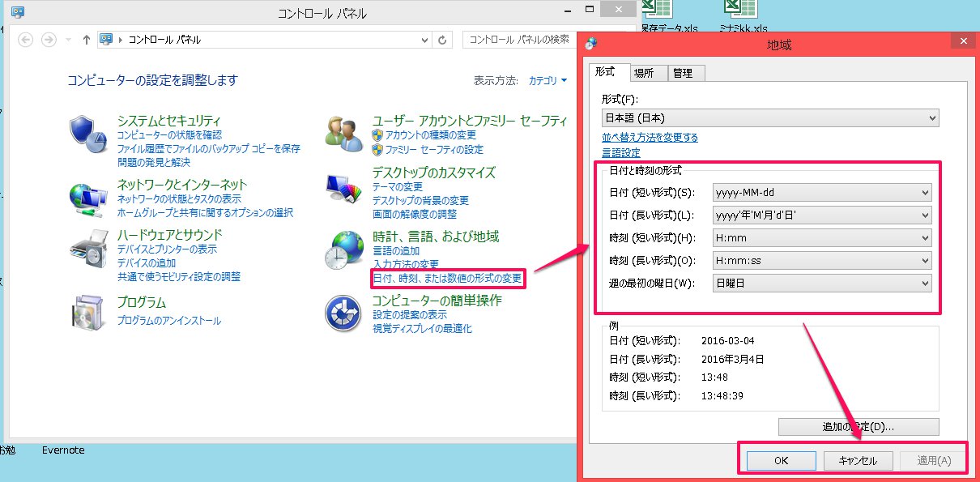Click デスクトップの背景の変更 link
This screenshot has height=482, width=980.
(420, 200)
